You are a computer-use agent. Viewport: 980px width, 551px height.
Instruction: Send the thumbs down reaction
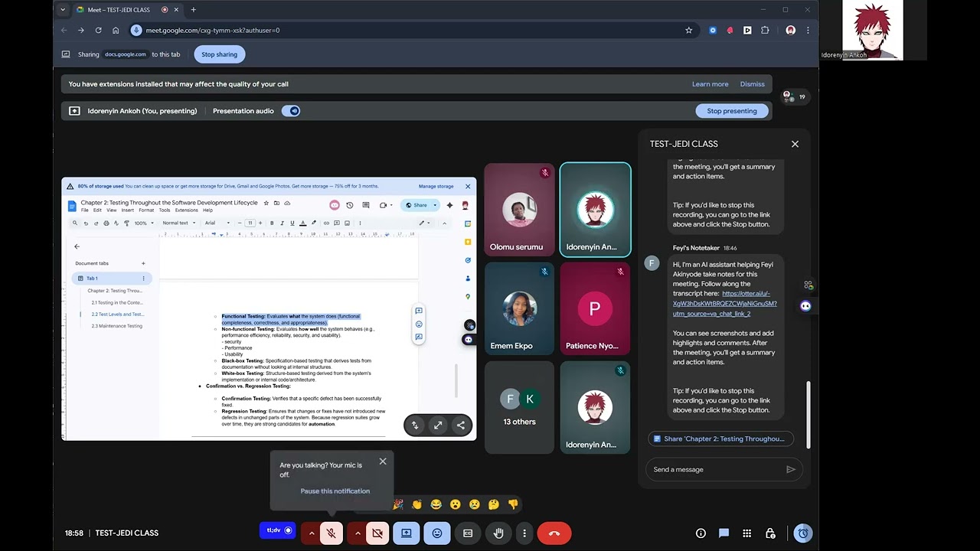pos(513,504)
